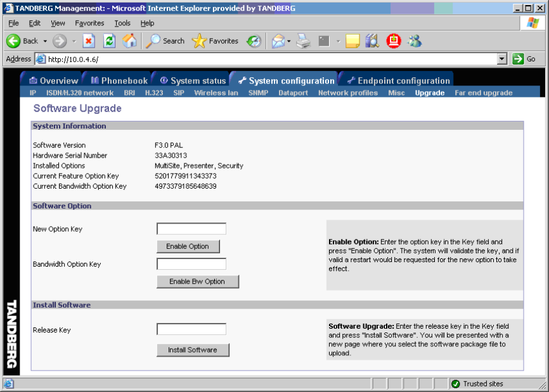549x392 pixels.
Task: Click the Back arrow icon
Action: [13, 41]
